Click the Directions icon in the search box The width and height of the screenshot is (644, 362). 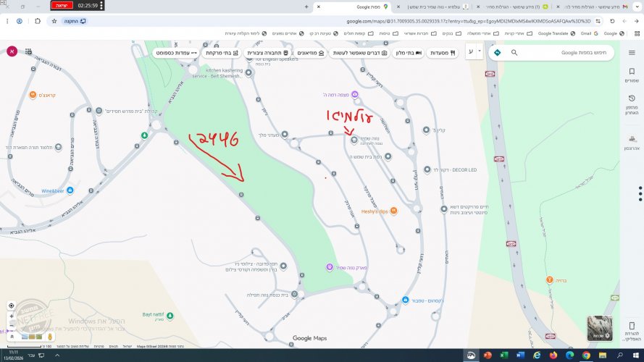(497, 53)
